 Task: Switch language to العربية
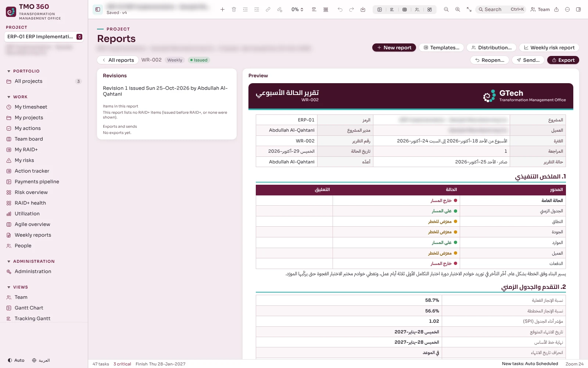[x=41, y=360]
